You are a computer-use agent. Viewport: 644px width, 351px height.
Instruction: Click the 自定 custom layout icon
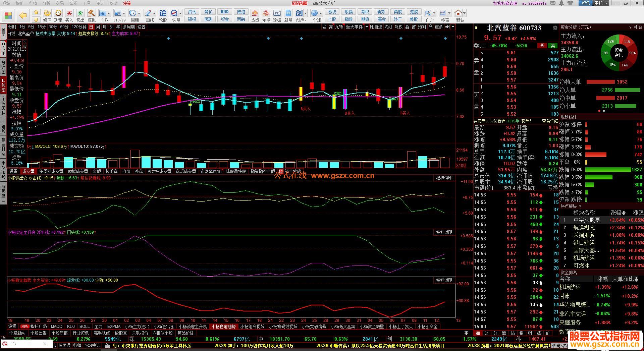[x=428, y=13]
